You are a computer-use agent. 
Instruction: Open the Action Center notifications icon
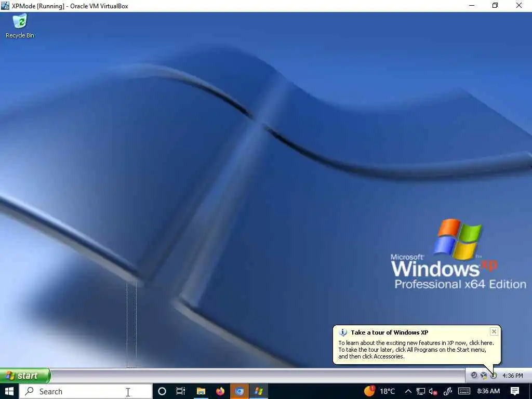[x=515, y=391]
